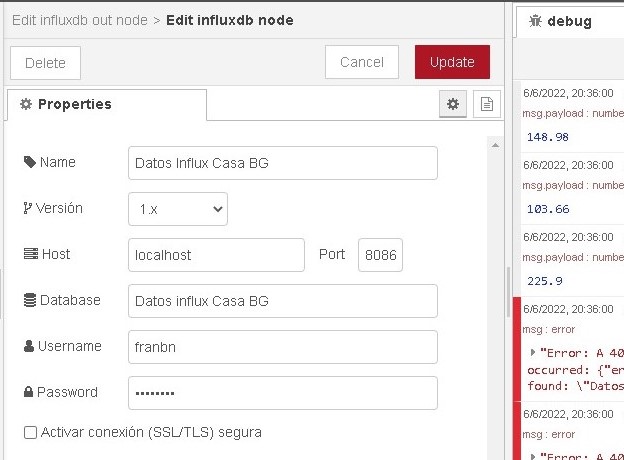Click the Update button
The image size is (624, 460).
coord(452,62)
